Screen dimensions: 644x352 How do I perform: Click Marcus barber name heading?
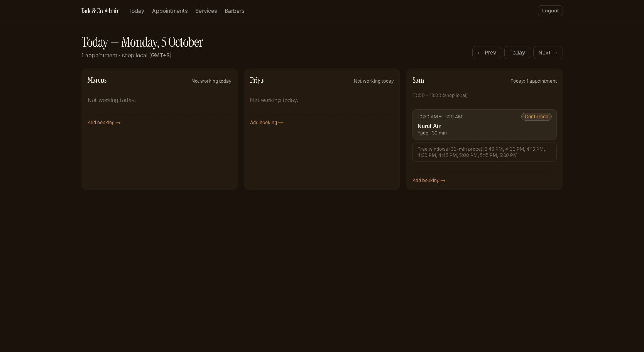[97, 80]
